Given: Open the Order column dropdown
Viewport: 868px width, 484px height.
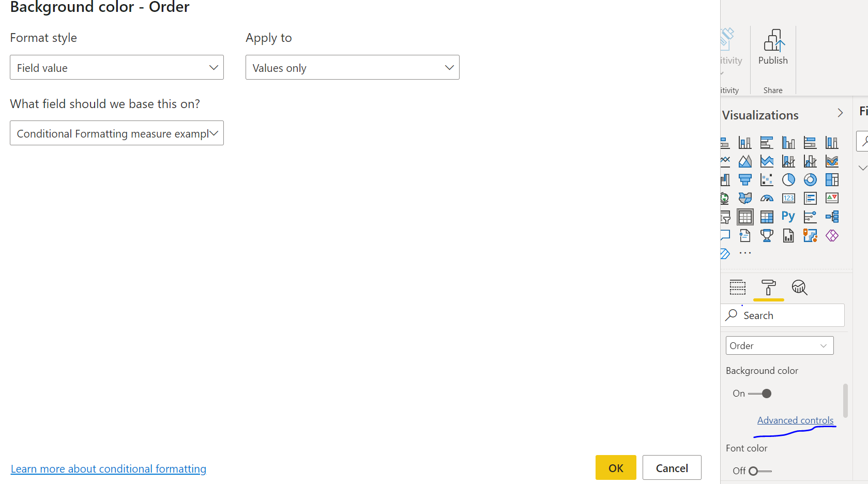Looking at the screenshot, I should 780,345.
